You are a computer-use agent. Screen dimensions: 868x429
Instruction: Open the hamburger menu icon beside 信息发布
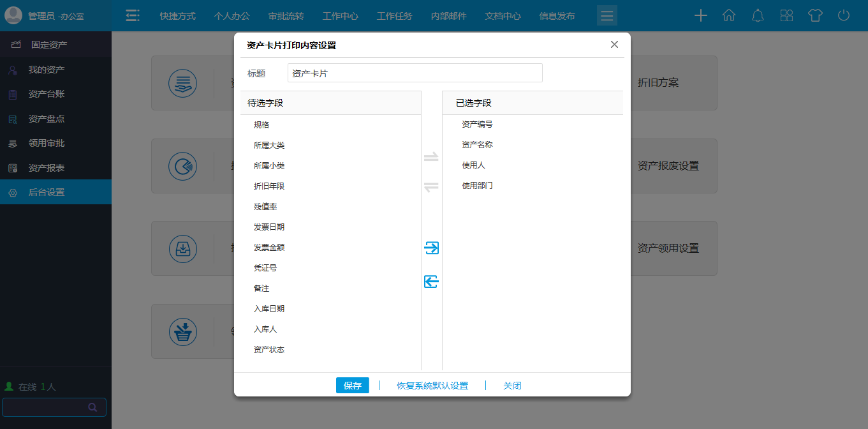(x=607, y=15)
